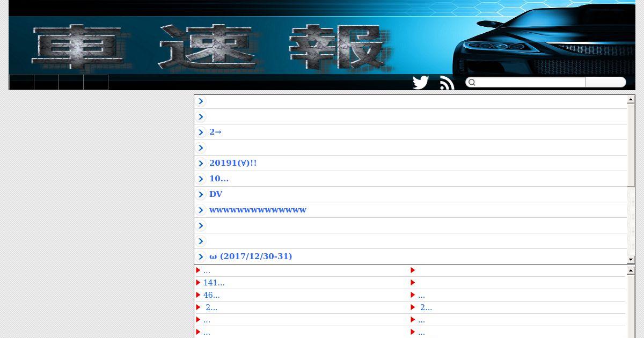Click the magnifier icon in search box
The width and height of the screenshot is (644, 338).
[472, 82]
